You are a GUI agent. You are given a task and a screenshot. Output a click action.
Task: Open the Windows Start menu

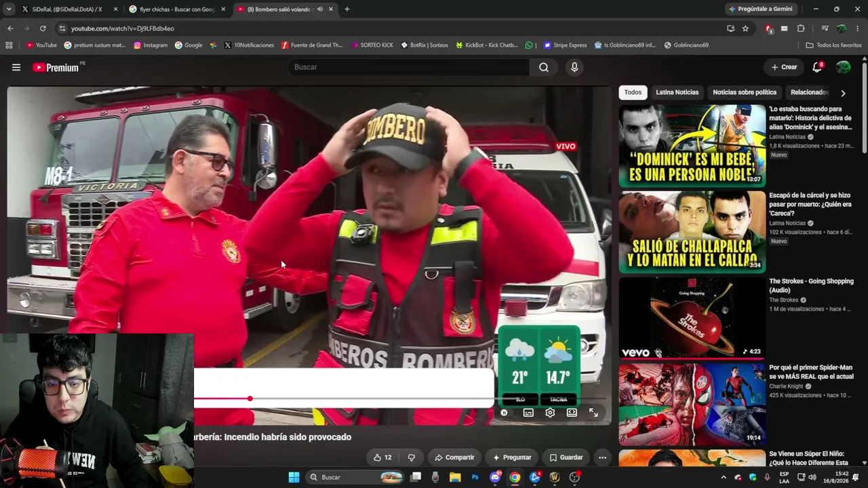294,477
